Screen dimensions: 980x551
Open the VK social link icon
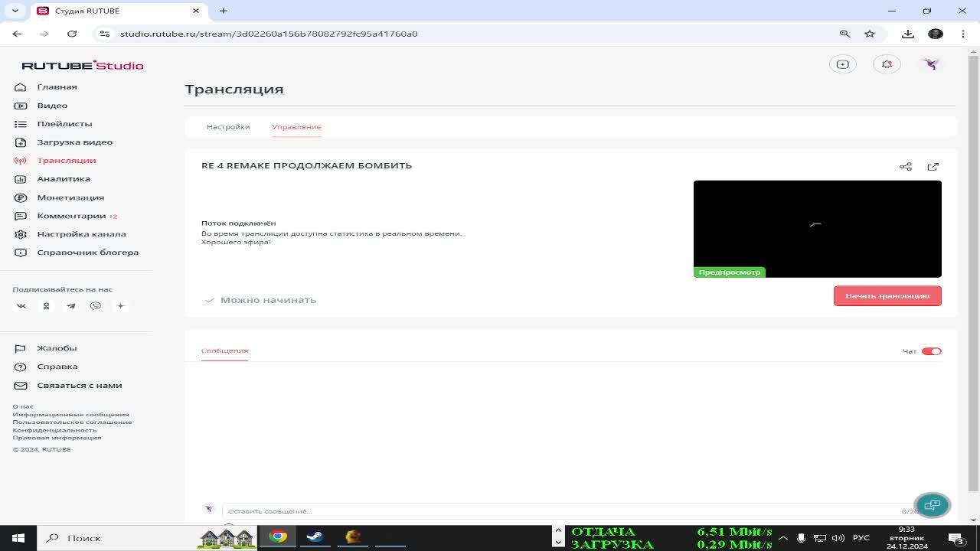point(21,306)
